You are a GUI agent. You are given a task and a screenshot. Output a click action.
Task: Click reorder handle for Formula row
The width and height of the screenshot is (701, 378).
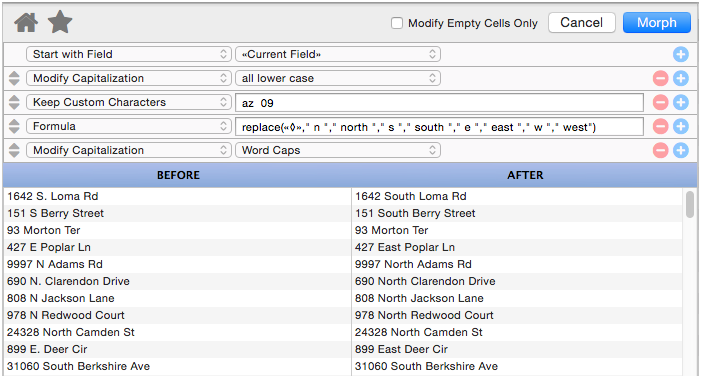[x=14, y=126]
